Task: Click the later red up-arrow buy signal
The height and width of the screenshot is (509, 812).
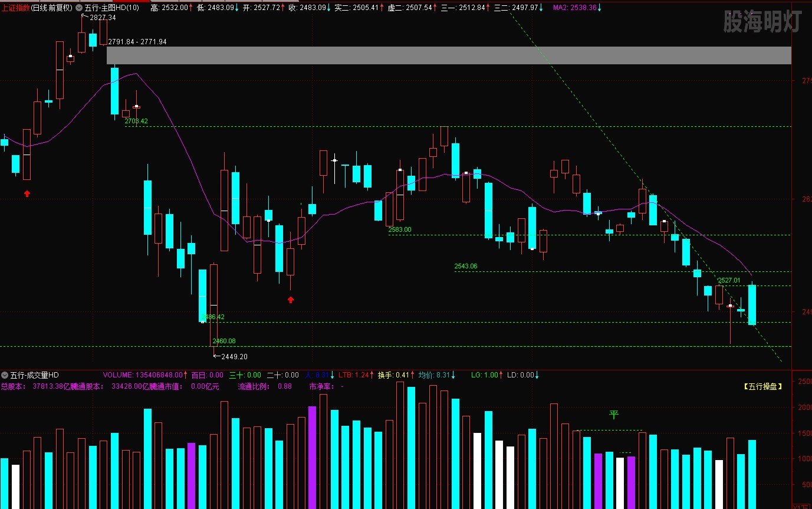Action: click(290, 300)
